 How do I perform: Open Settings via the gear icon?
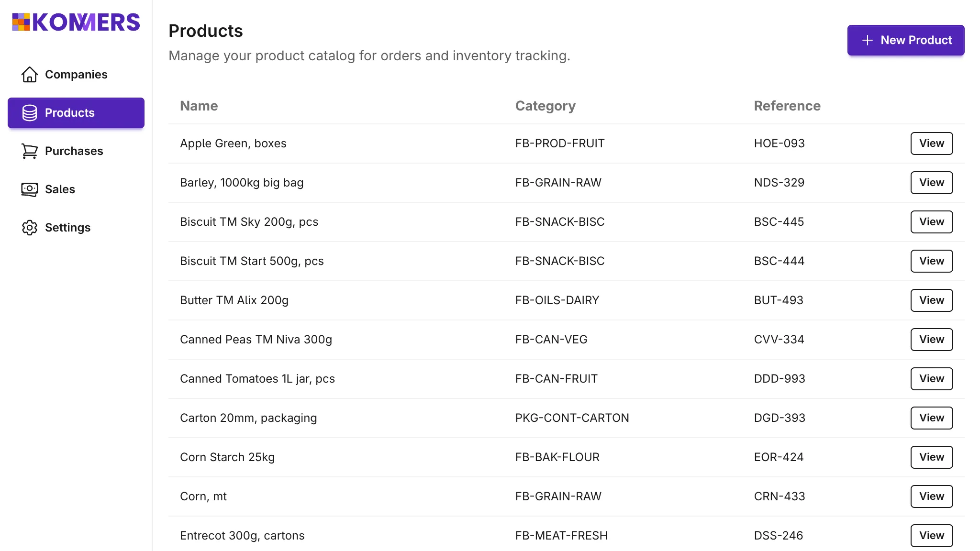[30, 228]
